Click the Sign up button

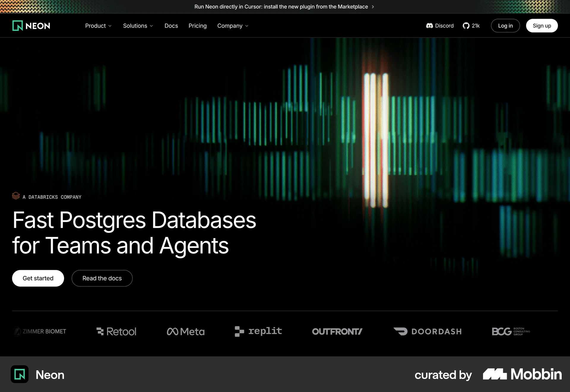tap(542, 26)
